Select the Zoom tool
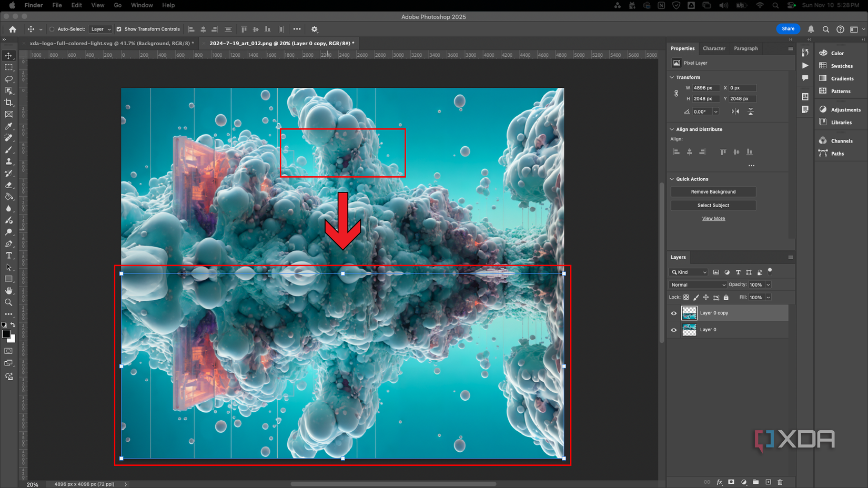 click(8, 302)
